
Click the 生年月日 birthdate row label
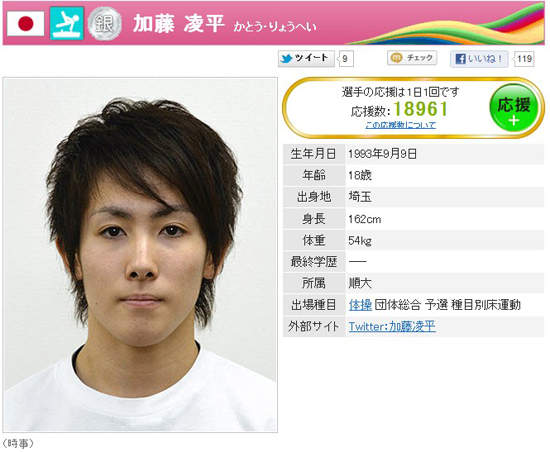[x=314, y=154]
